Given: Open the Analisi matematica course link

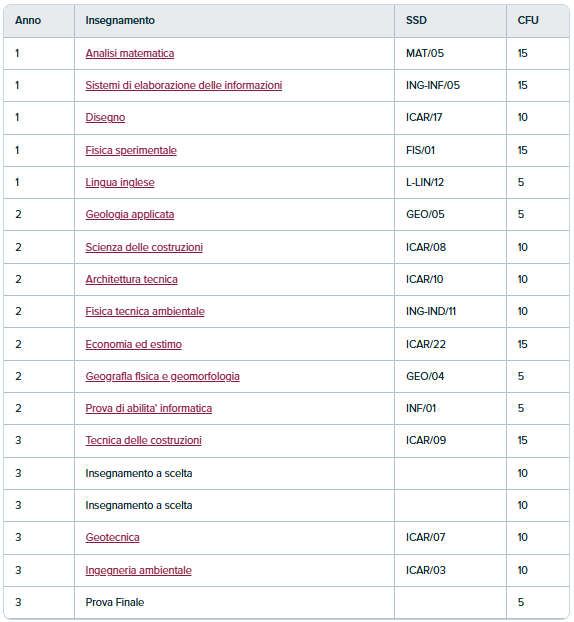Looking at the screenshot, I should pos(130,53).
